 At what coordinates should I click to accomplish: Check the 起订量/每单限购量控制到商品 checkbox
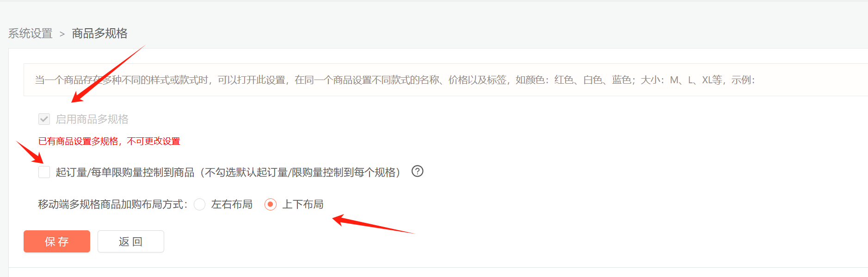tap(44, 172)
